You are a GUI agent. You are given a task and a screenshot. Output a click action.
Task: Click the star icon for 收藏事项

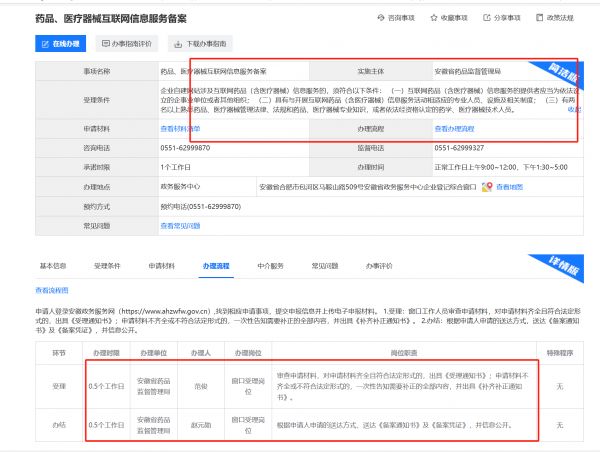[434, 18]
